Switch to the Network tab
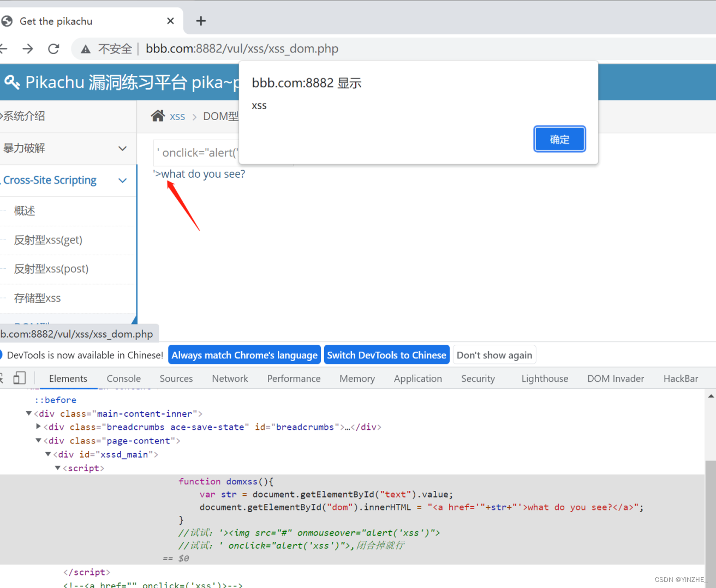This screenshot has width=716, height=588. 230,379
